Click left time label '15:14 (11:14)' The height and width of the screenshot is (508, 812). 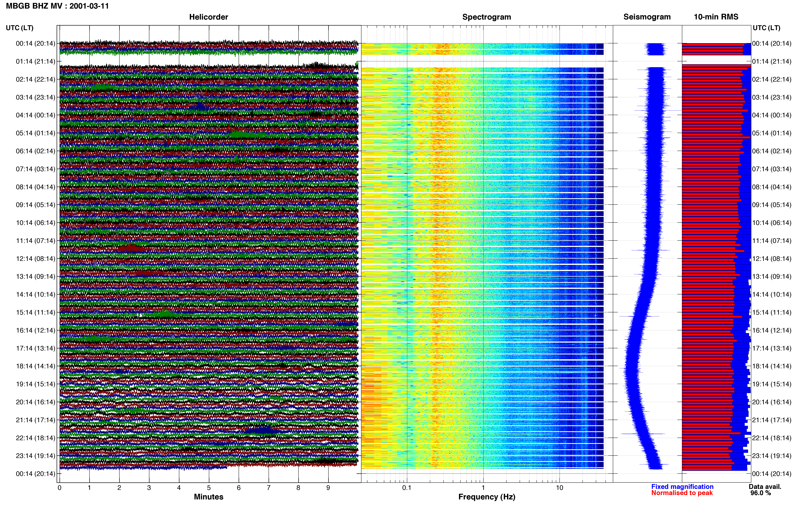coord(36,312)
